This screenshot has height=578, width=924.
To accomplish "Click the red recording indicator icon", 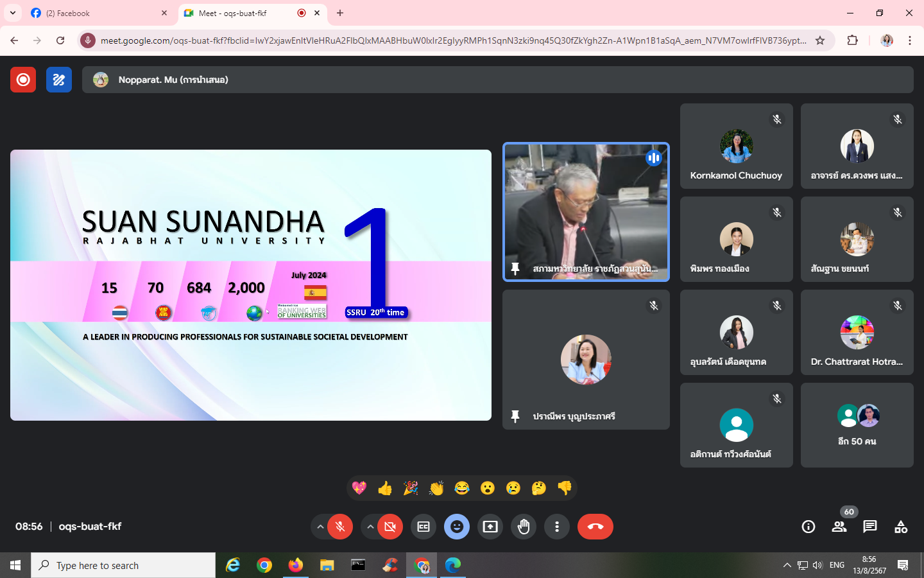I will [x=23, y=80].
